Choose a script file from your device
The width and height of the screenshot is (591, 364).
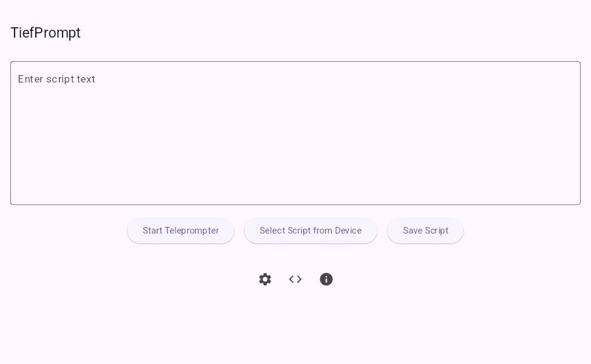(x=310, y=231)
